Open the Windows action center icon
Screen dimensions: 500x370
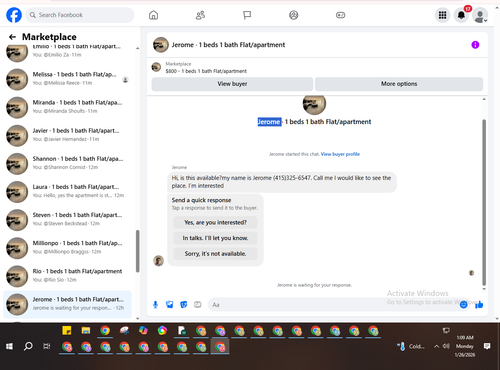tap(487, 346)
